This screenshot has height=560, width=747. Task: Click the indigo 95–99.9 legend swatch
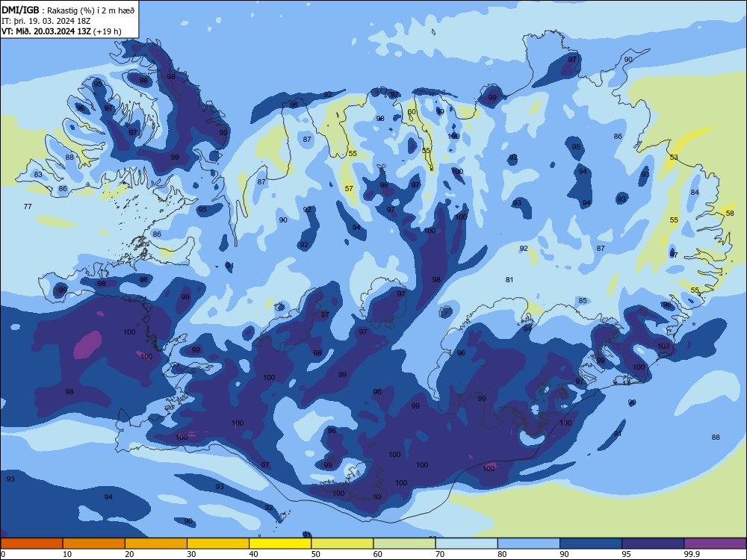[x=653, y=544]
